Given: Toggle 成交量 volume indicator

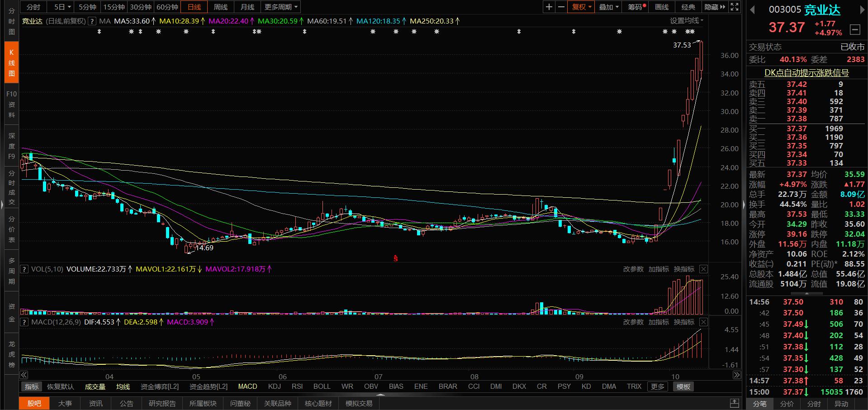Looking at the screenshot, I should (x=95, y=386).
